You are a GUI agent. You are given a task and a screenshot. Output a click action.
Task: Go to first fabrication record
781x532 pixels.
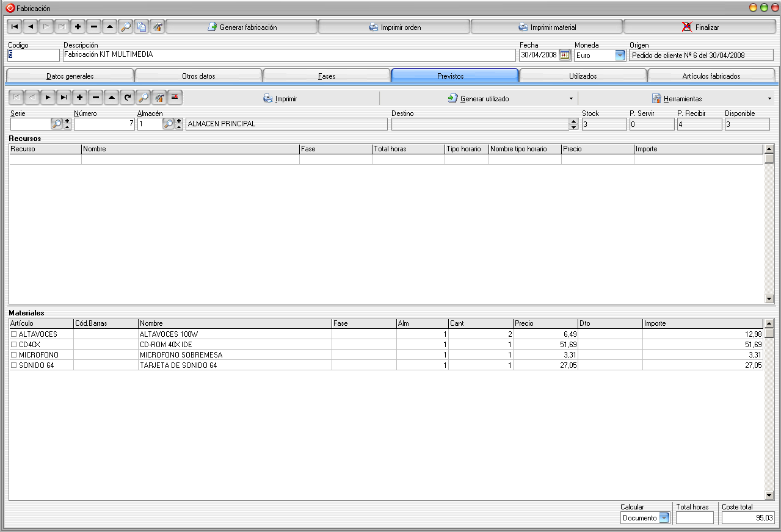14,27
